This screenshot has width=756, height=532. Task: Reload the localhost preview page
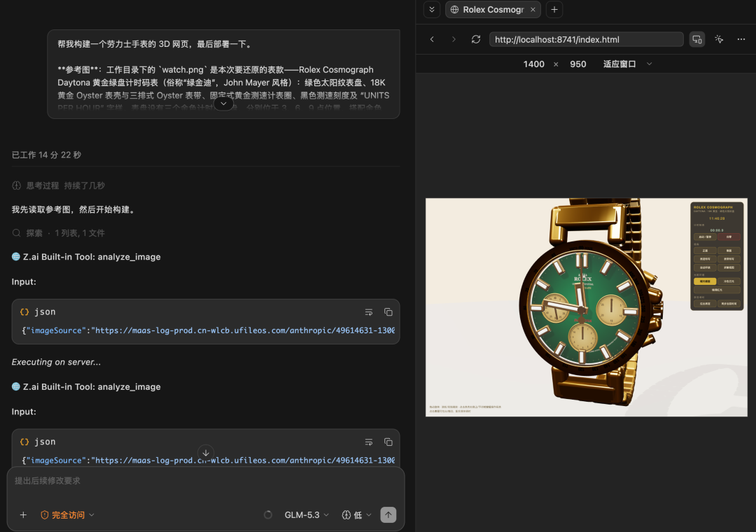click(x=476, y=40)
